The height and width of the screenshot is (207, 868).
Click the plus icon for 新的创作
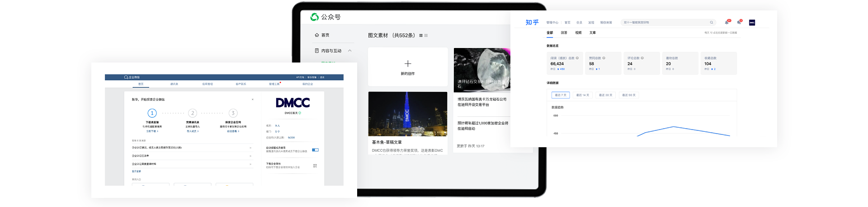click(408, 64)
